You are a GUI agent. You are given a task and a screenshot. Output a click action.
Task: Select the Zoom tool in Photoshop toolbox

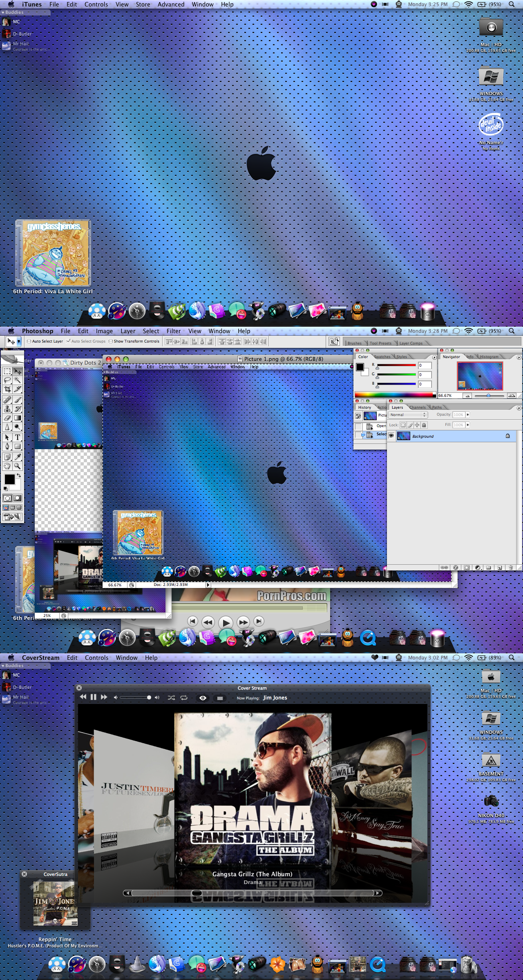click(18, 466)
